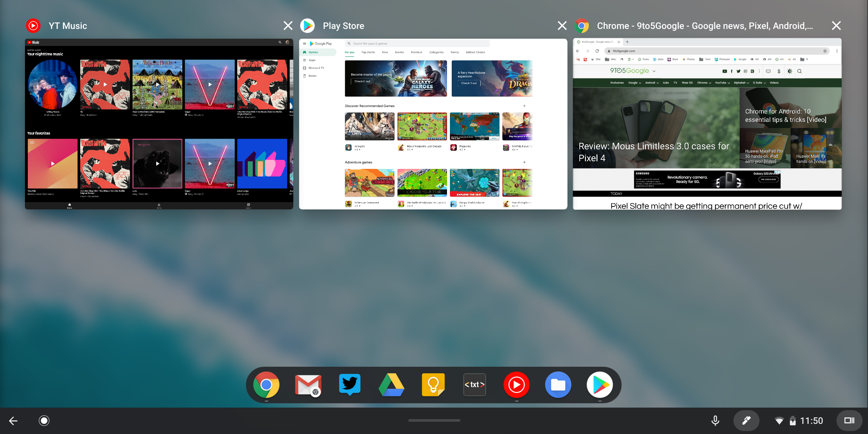Open Twitter app in the dock

349,385
